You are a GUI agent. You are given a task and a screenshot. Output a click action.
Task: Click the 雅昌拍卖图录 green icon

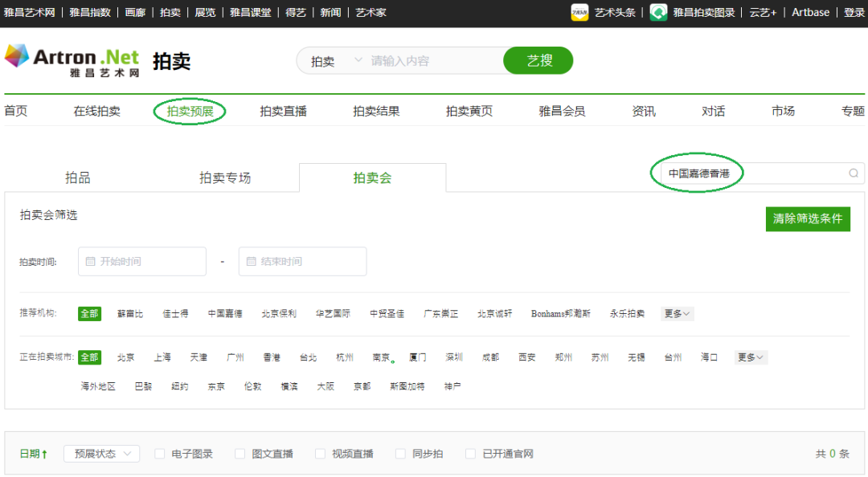[658, 12]
